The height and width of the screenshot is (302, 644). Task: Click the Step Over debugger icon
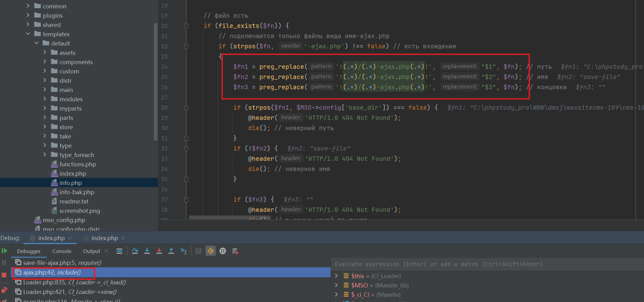[x=135, y=251]
